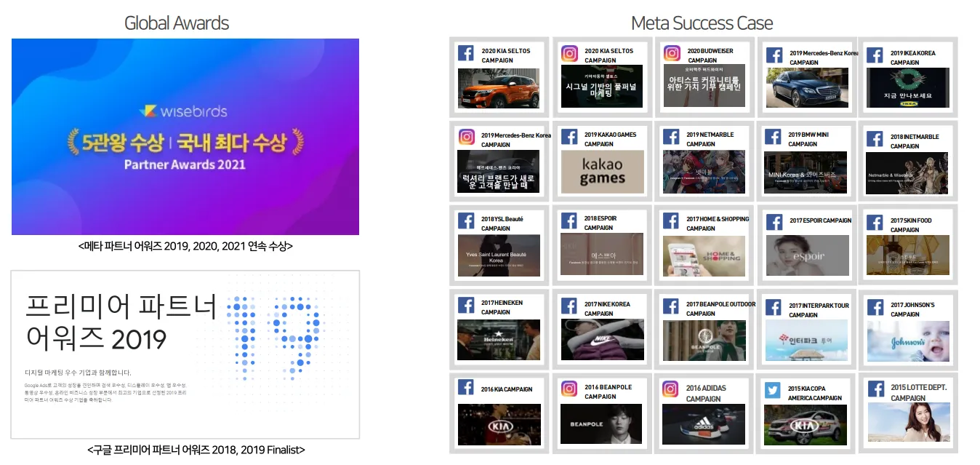This screenshot has width=980, height=465.
Task: Click the Facebook icon on the 2019 Mercedes-Benz Korea card
Action: click(x=775, y=55)
